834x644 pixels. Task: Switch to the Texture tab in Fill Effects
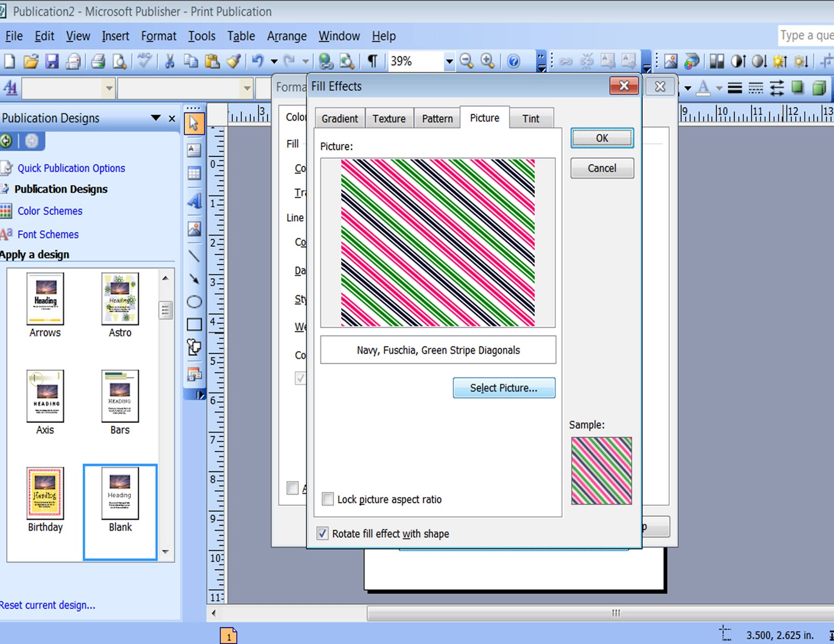(x=389, y=118)
